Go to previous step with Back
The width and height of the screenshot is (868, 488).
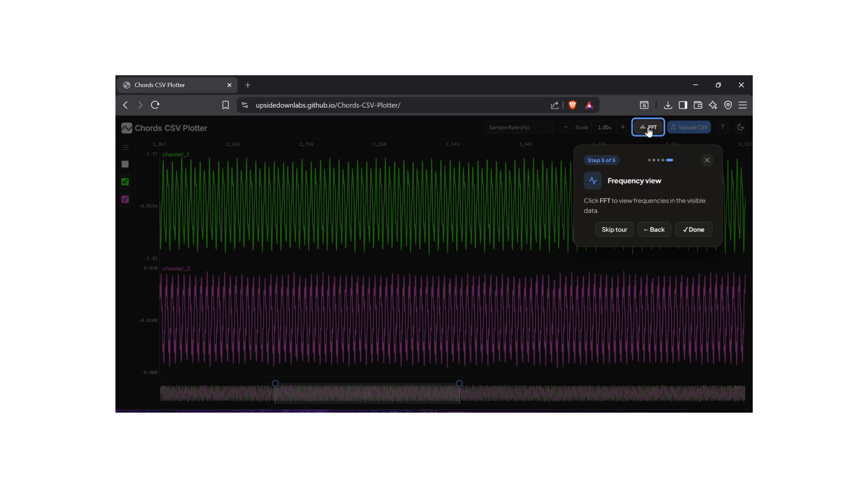pyautogui.click(x=654, y=230)
